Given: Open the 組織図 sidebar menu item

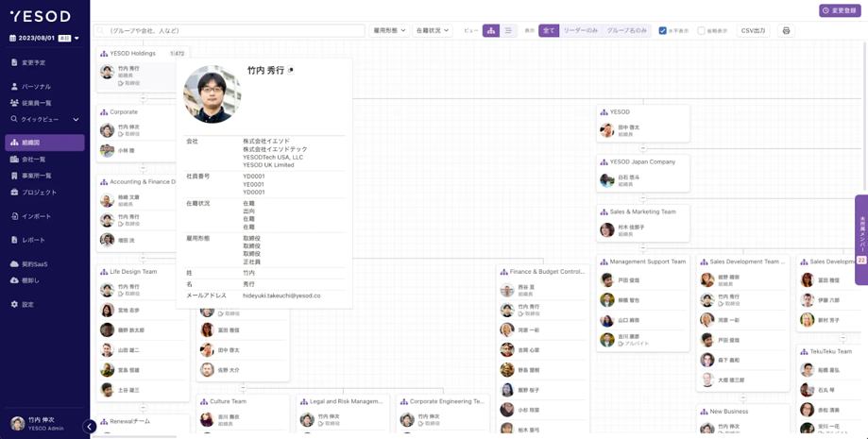Looking at the screenshot, I should [44, 143].
